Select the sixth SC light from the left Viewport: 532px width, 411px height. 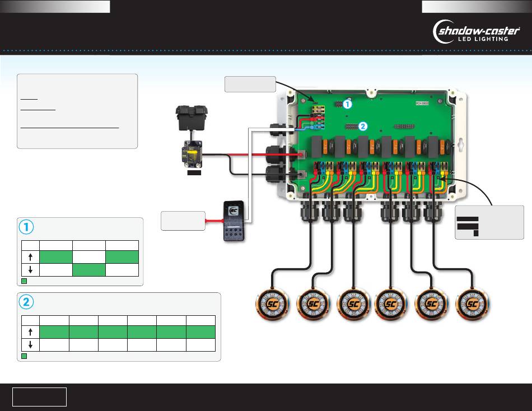(x=472, y=303)
